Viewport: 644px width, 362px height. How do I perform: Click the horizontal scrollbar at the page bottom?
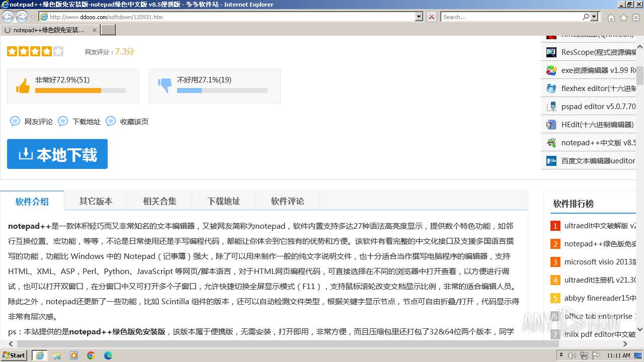click(x=289, y=344)
